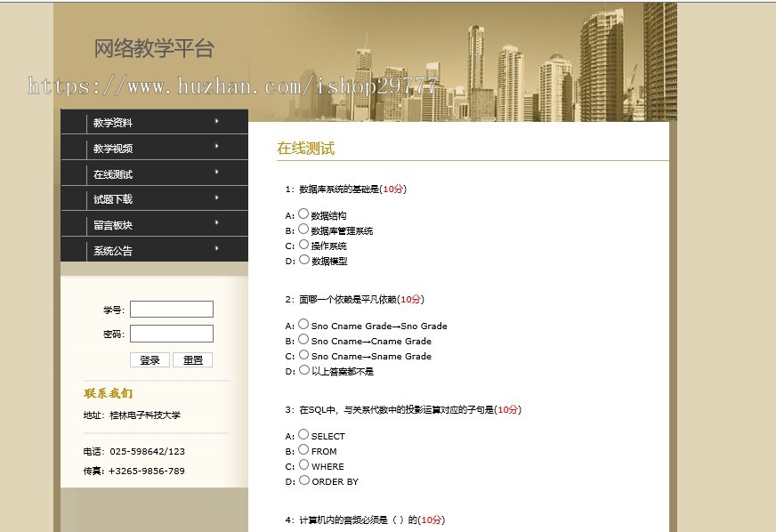Click inside the 学号 input field
Viewport: 776px width, 532px height.
coord(171,309)
